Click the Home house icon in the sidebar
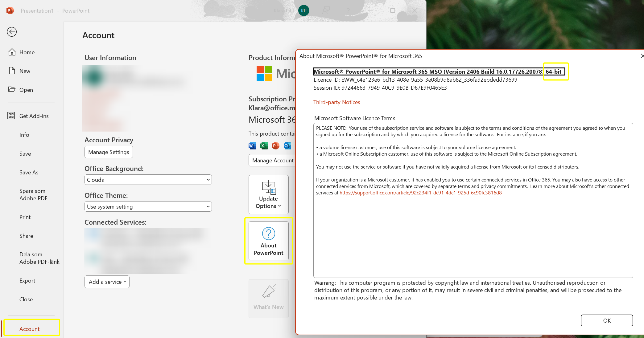The height and width of the screenshot is (338, 644). coord(12,52)
